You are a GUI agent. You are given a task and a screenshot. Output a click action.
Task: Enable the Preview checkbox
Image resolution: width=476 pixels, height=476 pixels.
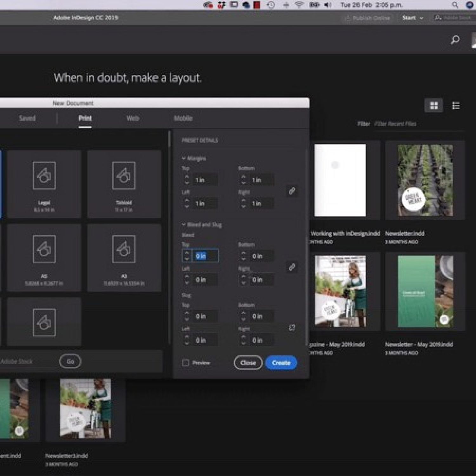tap(186, 363)
